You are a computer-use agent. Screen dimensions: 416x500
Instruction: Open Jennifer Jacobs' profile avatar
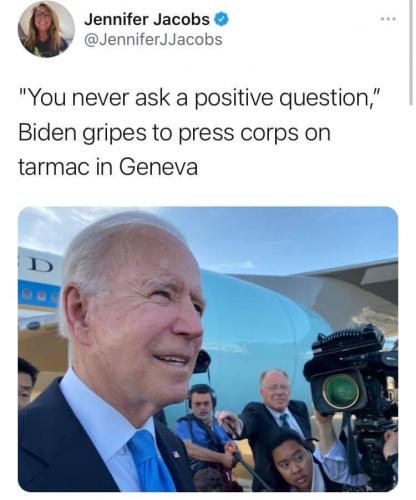(x=46, y=29)
